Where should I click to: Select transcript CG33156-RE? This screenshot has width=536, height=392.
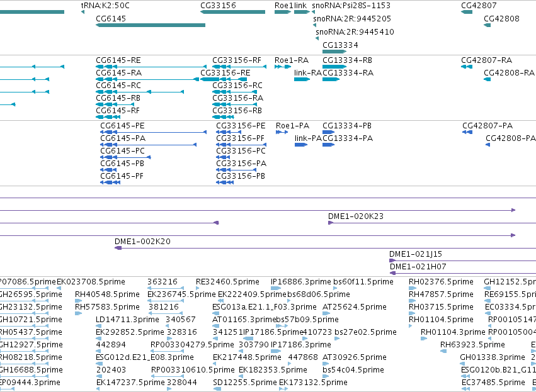[224, 79]
